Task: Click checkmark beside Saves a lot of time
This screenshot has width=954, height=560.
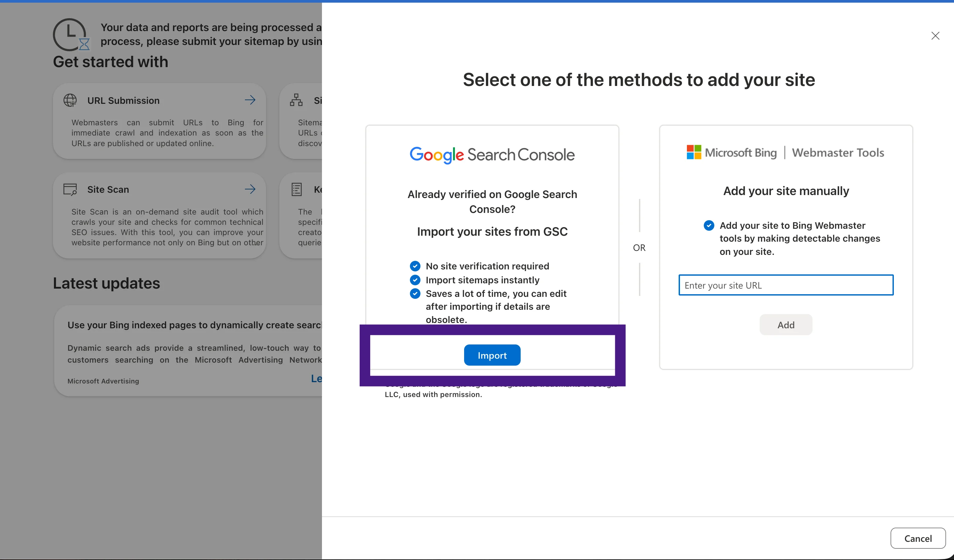Action: 415,294
